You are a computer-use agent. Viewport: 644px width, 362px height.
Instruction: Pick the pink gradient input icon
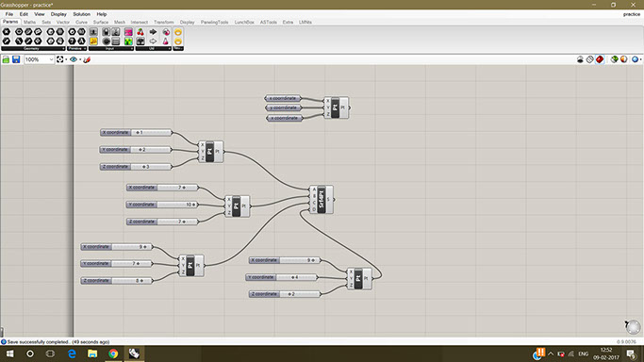128,32
